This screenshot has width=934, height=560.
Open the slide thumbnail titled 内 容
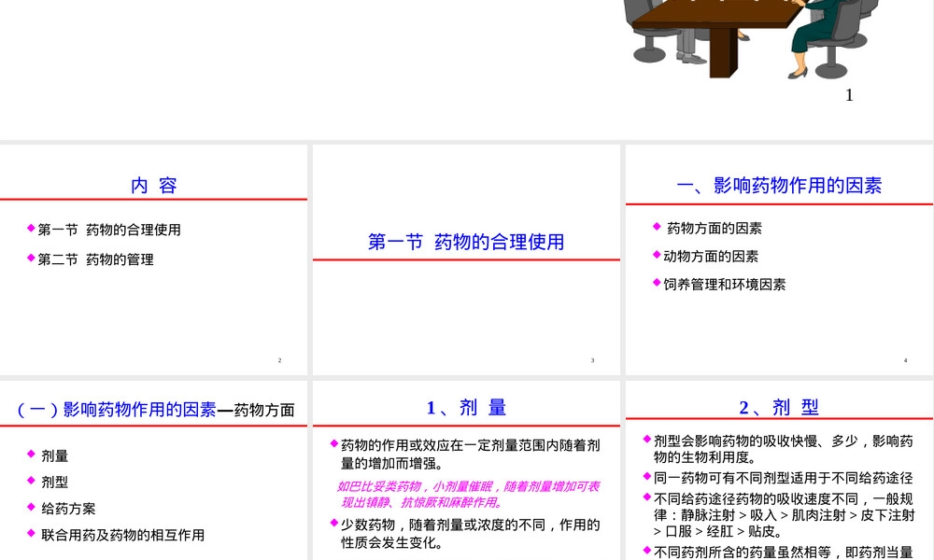[154, 259]
